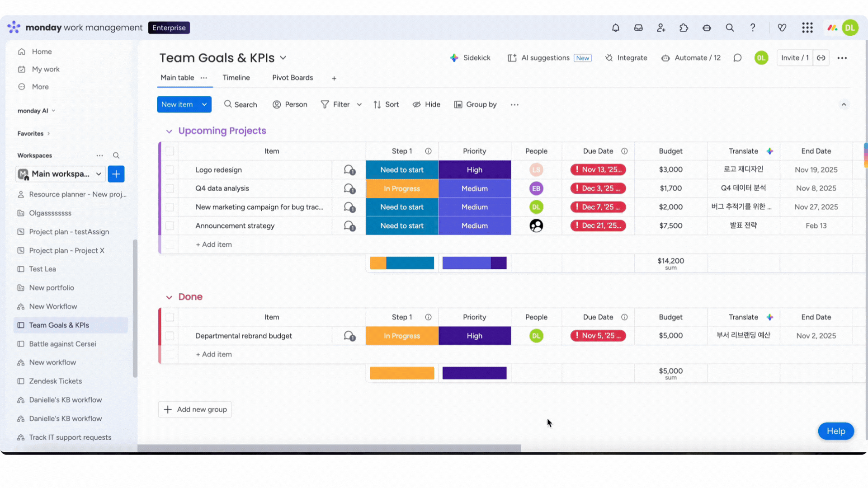Open the Sidekick AI assistant
The image size is (868, 488).
pos(470,58)
